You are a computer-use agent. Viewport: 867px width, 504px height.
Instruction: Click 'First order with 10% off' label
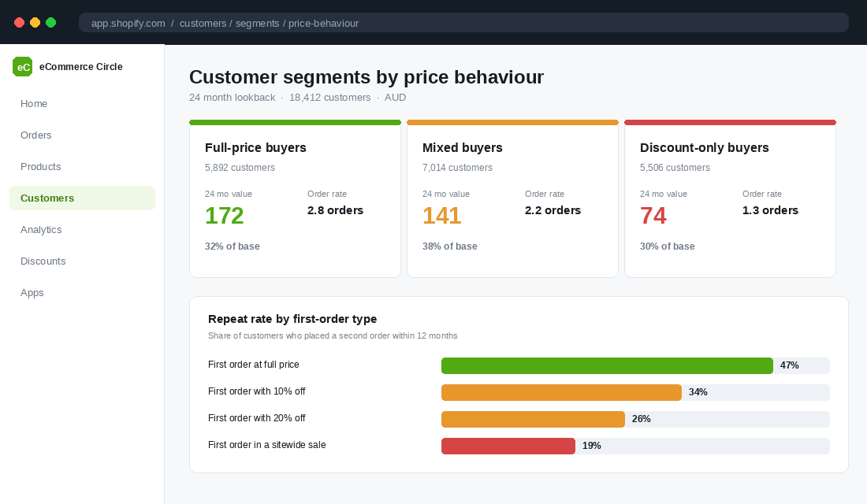click(x=257, y=391)
